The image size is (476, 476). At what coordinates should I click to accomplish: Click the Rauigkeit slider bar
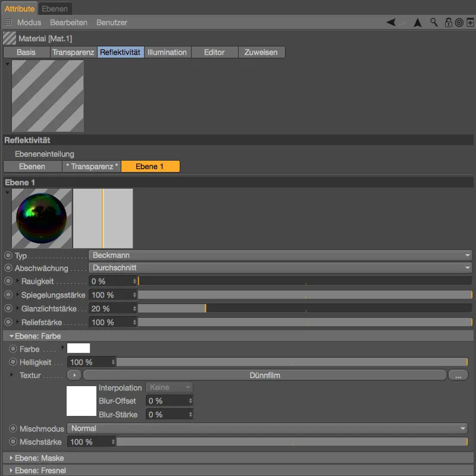point(305,281)
